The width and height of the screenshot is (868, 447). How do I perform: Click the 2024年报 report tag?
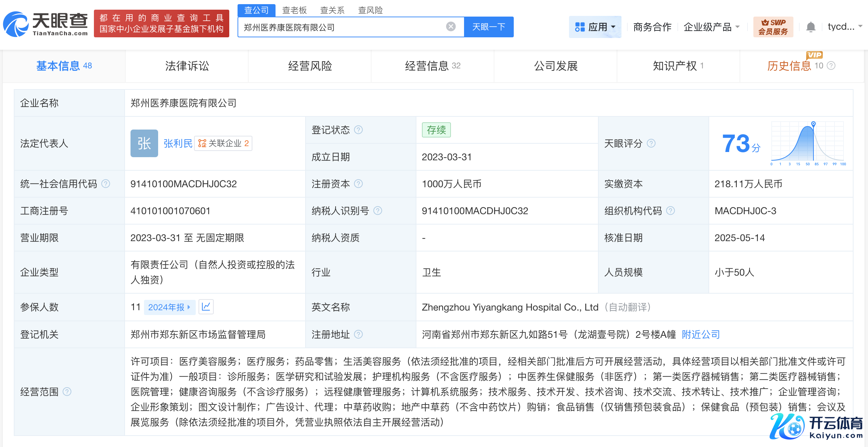[x=169, y=307]
